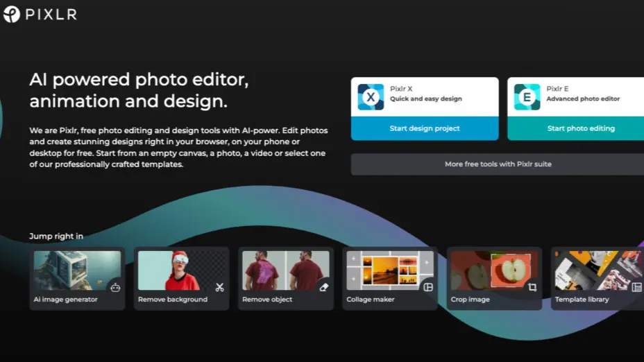Click the AI image generator robot icon
Screen dimensions: 644x362
pos(115,287)
